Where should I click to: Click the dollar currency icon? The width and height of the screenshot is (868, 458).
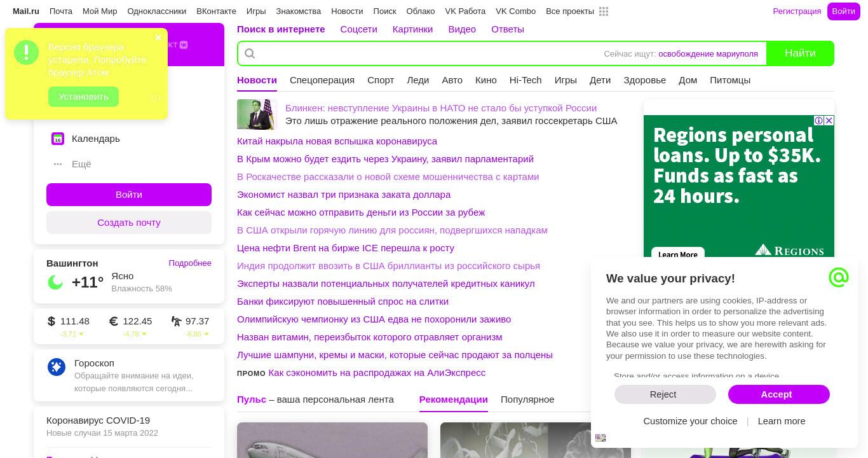[51, 321]
